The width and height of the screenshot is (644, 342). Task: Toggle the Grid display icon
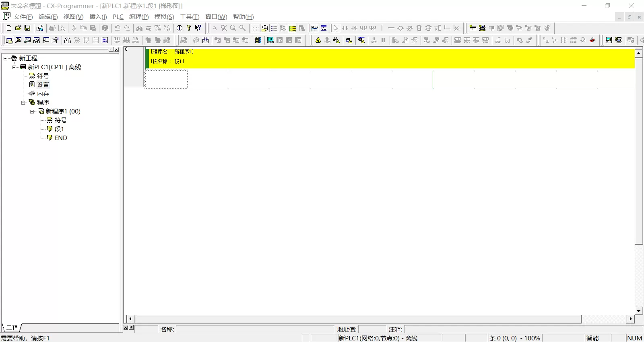tap(256, 28)
